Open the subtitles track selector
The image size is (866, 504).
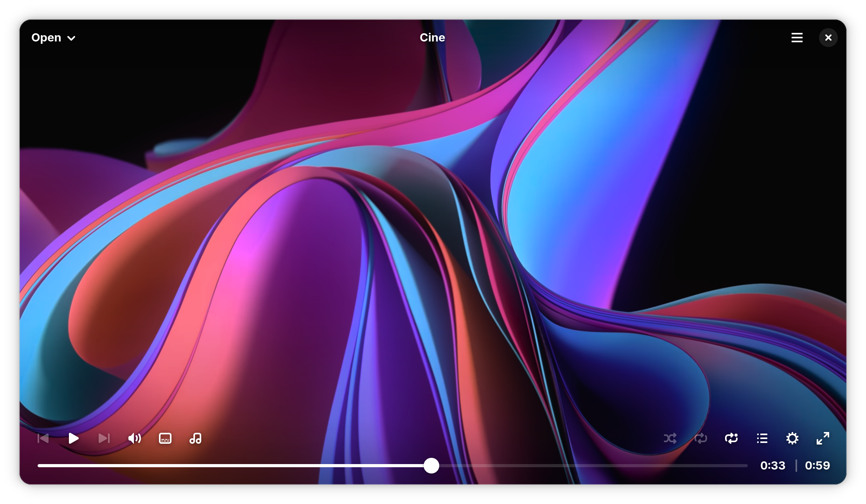tap(165, 438)
